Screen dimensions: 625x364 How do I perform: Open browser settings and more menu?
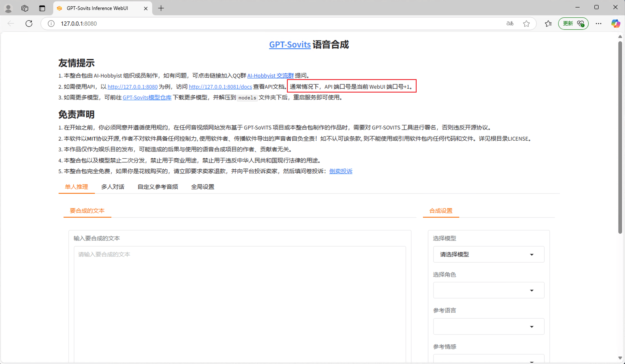(x=598, y=23)
